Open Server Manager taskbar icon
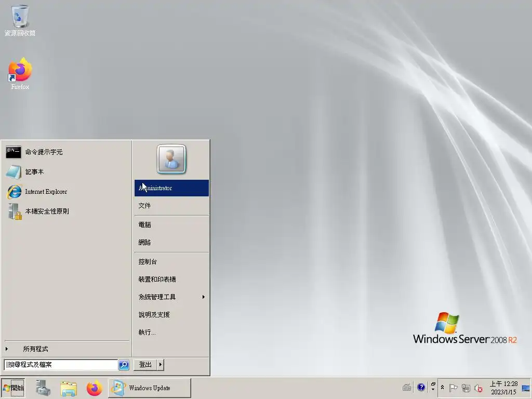Image resolution: width=532 pixels, height=399 pixels. pos(44,388)
